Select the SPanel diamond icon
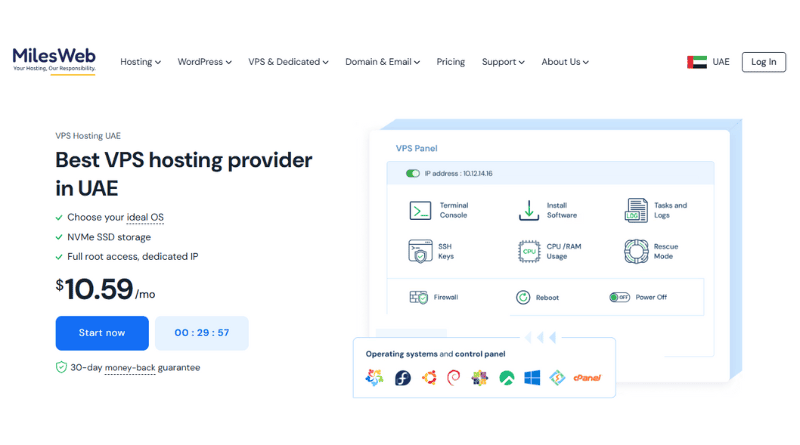800x445 pixels. click(x=557, y=378)
